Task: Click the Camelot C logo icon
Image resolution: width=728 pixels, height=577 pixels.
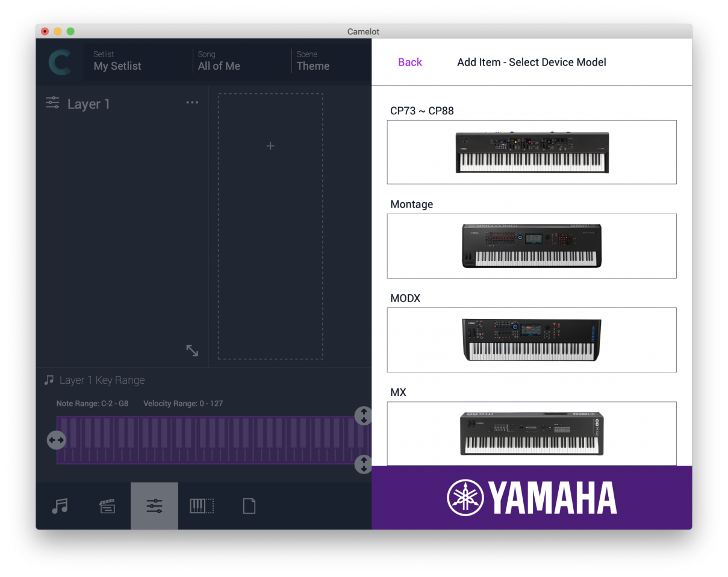Action: 60,63
